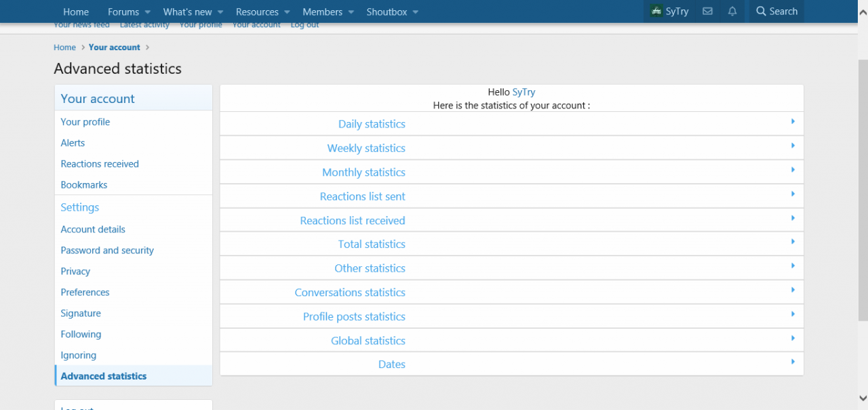The height and width of the screenshot is (410, 868).
Task: Open Bookmarks in account sidebar
Action: pyautogui.click(x=84, y=185)
